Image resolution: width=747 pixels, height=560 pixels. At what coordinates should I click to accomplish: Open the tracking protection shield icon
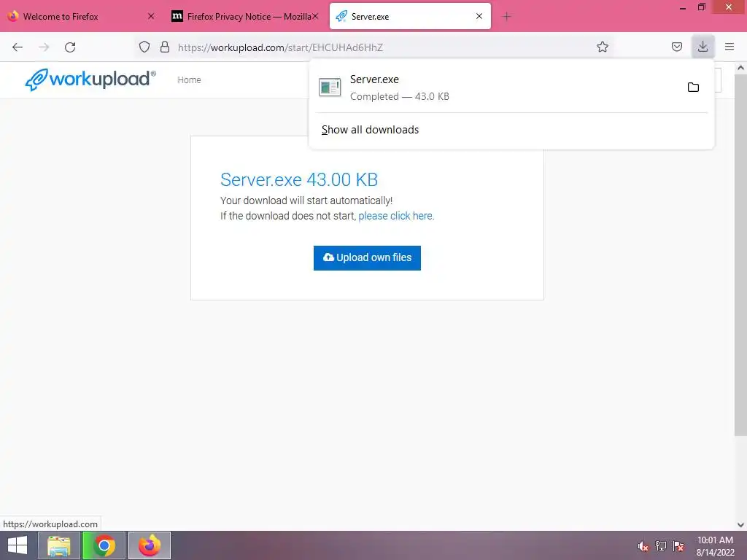[x=144, y=47]
